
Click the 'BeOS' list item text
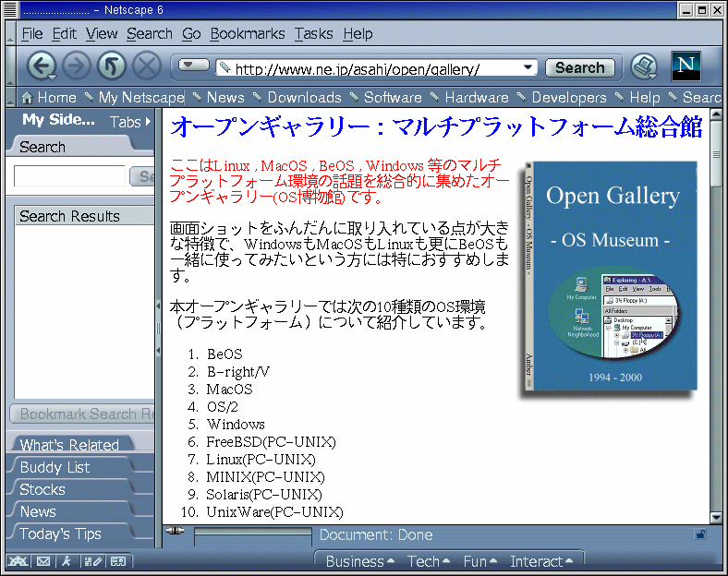click(x=224, y=354)
